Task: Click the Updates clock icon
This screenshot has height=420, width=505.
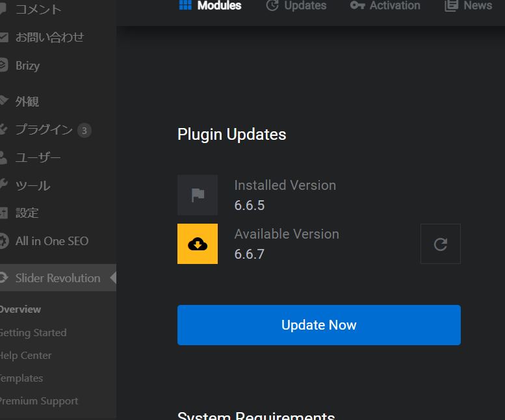Action: click(x=272, y=5)
